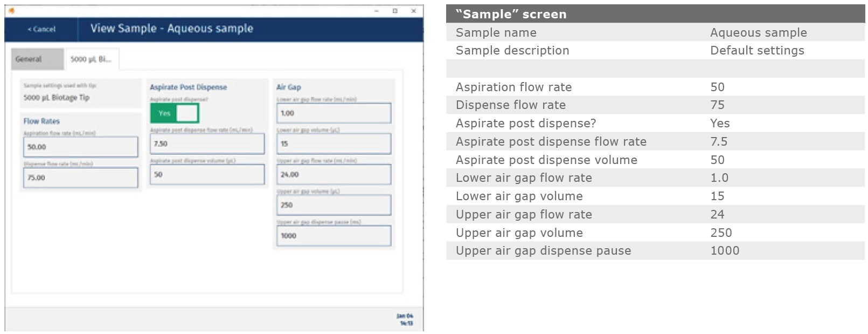Select the 5000 µL Bi... tab
868x334 pixels.
[92, 59]
